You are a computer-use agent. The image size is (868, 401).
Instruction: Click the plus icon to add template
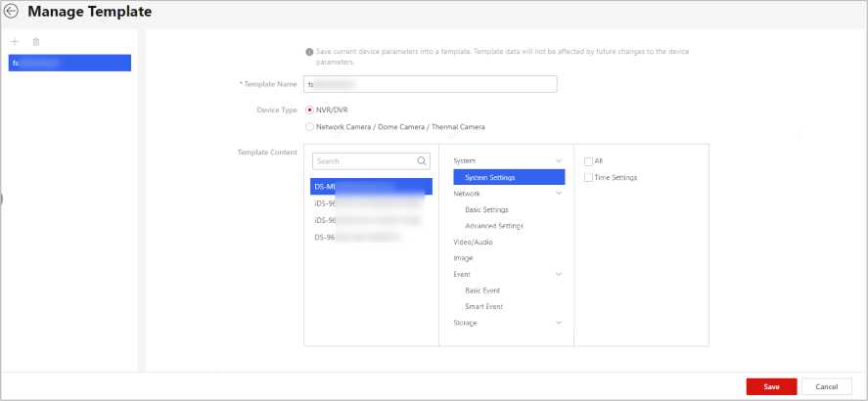click(x=15, y=42)
